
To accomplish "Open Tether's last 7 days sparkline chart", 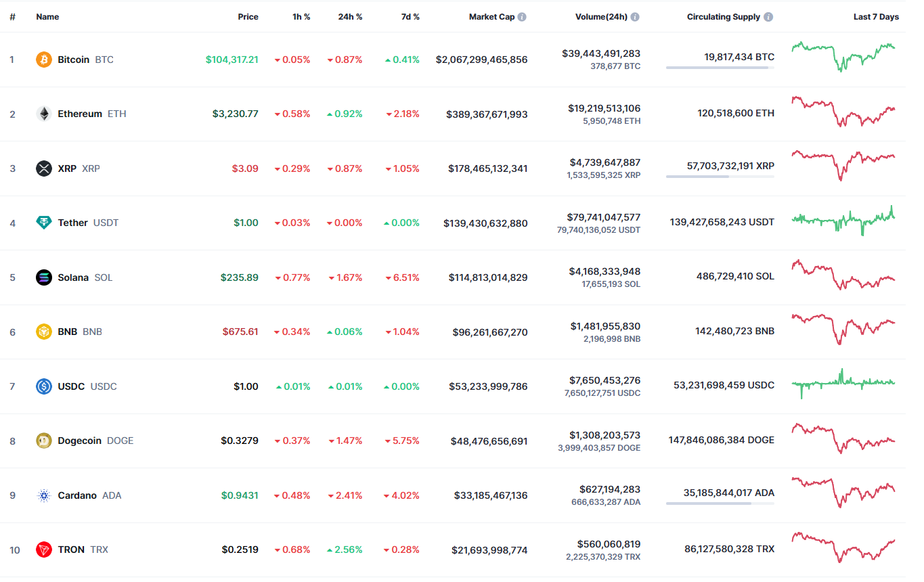I will [x=843, y=221].
